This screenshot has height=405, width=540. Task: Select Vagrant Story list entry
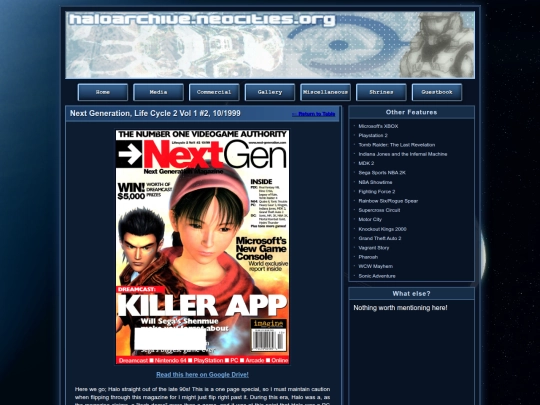tap(374, 248)
